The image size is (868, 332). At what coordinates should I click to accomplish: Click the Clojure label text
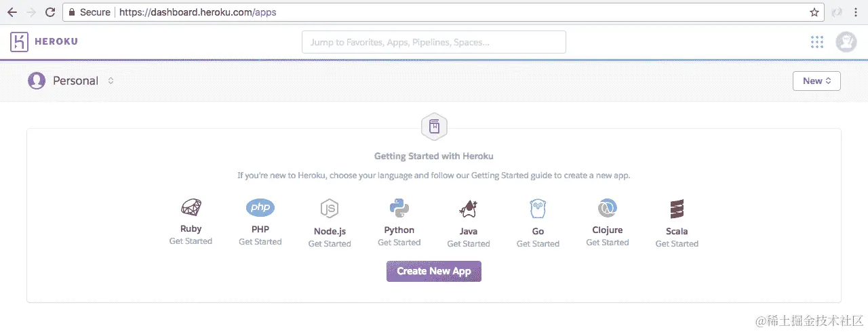607,230
